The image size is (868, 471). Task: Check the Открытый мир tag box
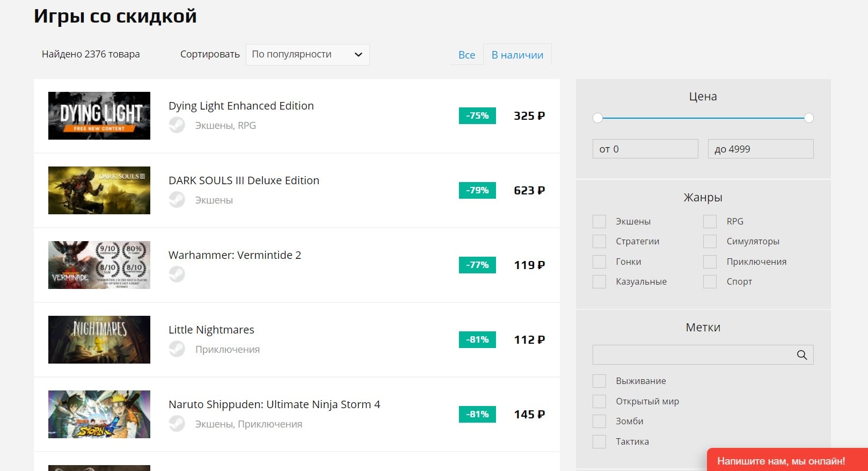coord(599,401)
